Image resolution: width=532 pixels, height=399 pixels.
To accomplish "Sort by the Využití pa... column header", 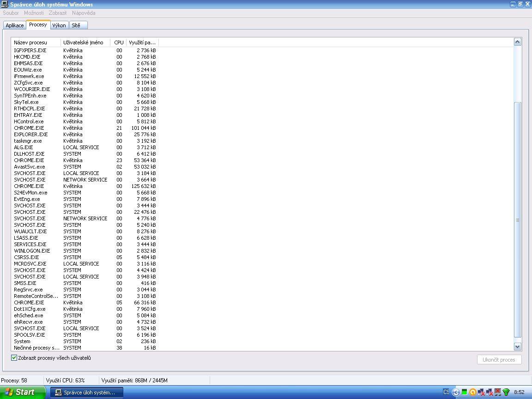I will pyautogui.click(x=143, y=42).
